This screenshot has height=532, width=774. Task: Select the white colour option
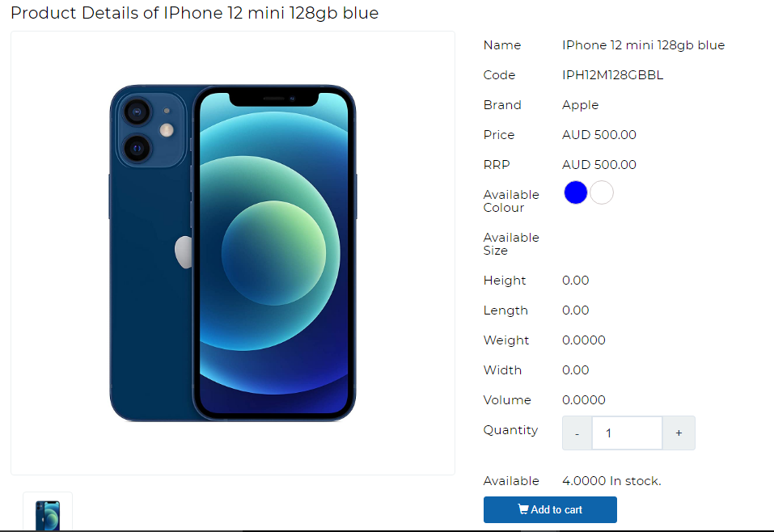pos(602,192)
